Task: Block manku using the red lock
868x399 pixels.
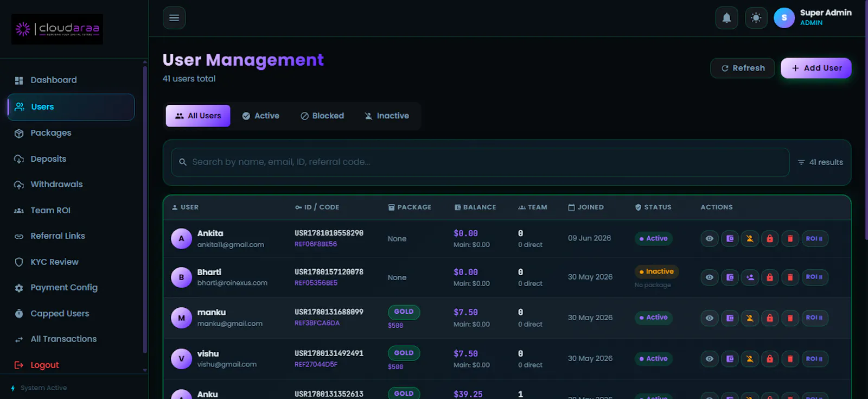Action: (x=770, y=318)
